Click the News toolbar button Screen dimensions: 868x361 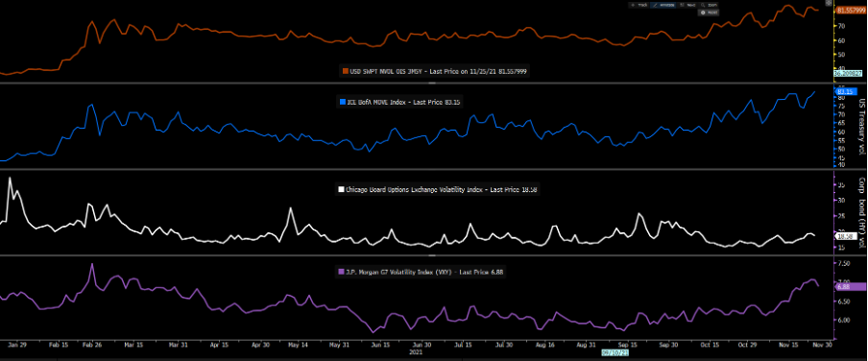tap(687, 5)
